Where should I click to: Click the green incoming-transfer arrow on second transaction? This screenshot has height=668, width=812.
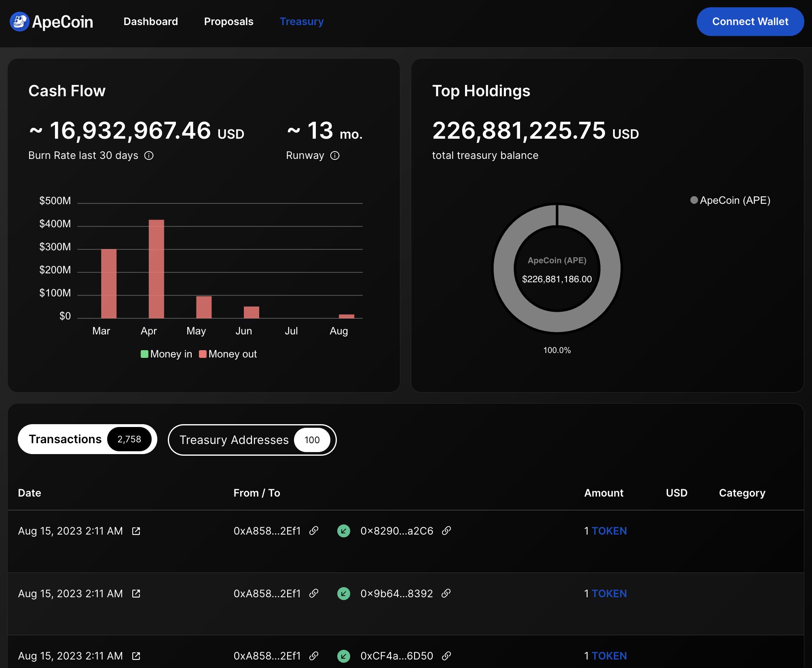[x=344, y=594]
